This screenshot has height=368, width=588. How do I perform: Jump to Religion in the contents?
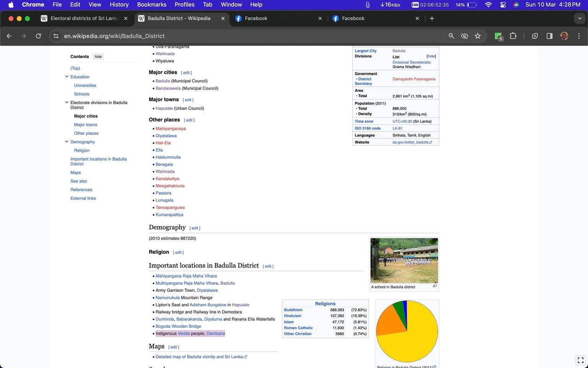82,150
